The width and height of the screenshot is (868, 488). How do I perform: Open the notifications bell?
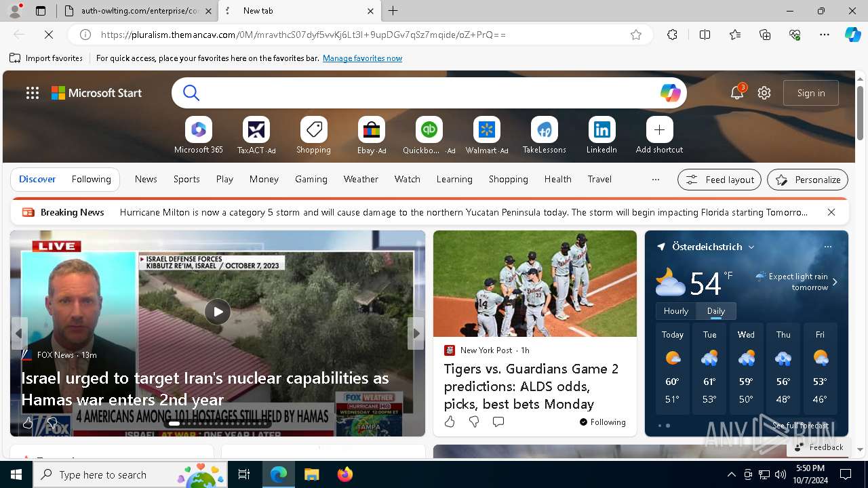pyautogui.click(x=737, y=93)
